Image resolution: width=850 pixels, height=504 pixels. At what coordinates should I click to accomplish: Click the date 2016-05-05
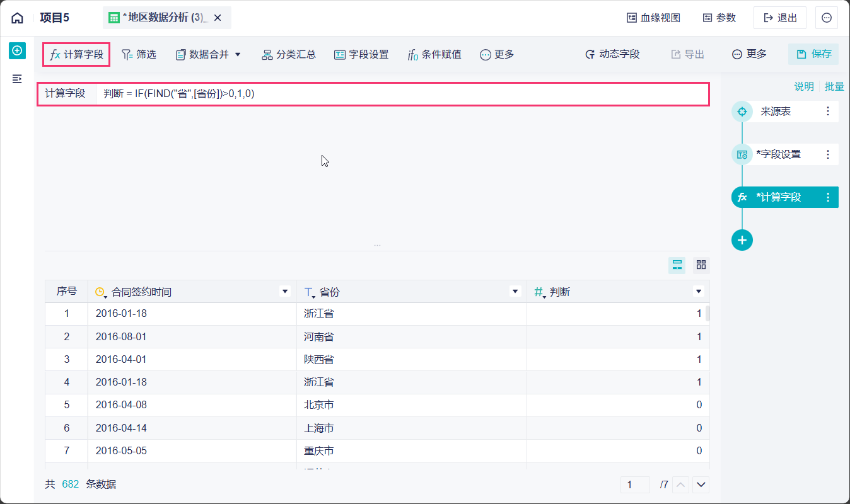point(121,450)
